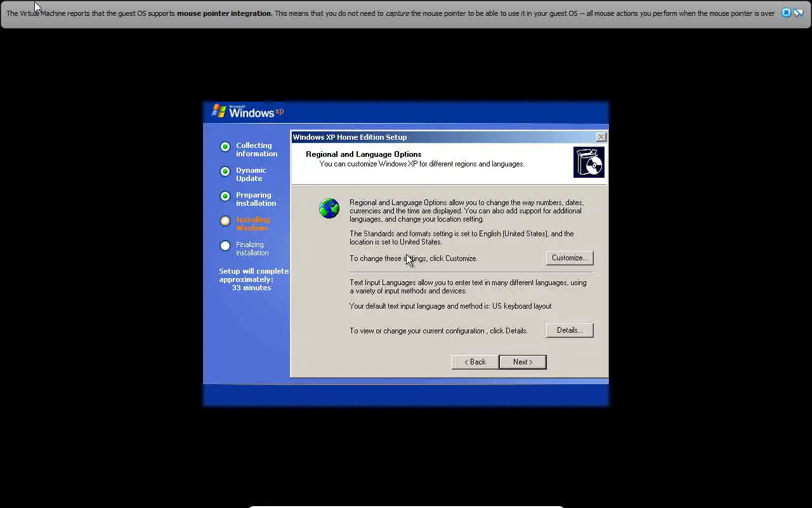Screen dimensions: 812x508
Task: Click the '33 minutes' time estimate
Action: (251, 288)
